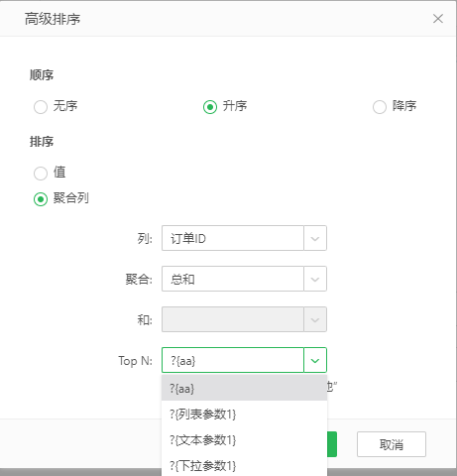This screenshot has height=476, width=457.
Task: Click the 取消 button
Action: click(392, 444)
